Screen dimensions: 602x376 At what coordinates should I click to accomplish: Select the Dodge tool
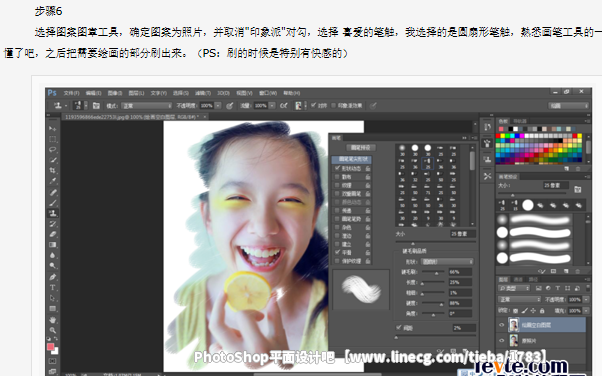[53, 265]
